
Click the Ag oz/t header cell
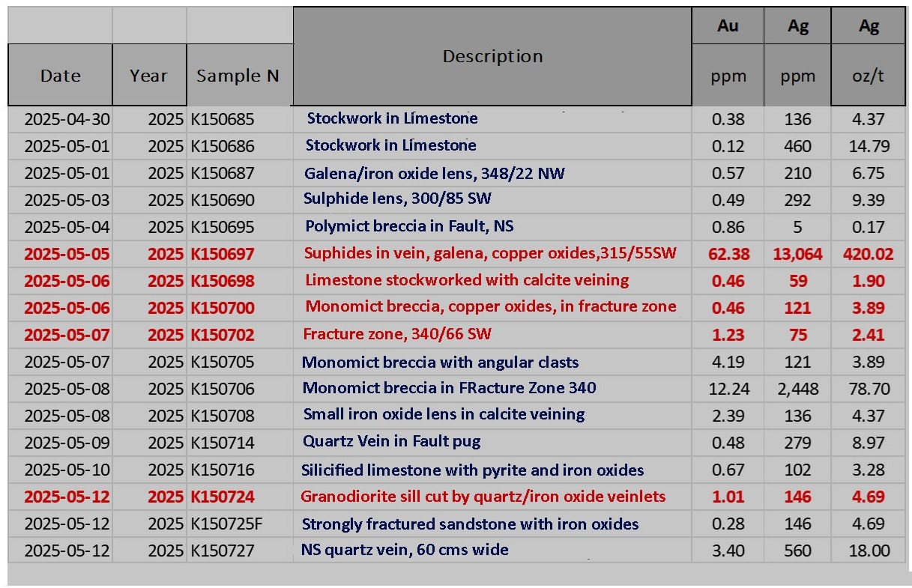869,76
